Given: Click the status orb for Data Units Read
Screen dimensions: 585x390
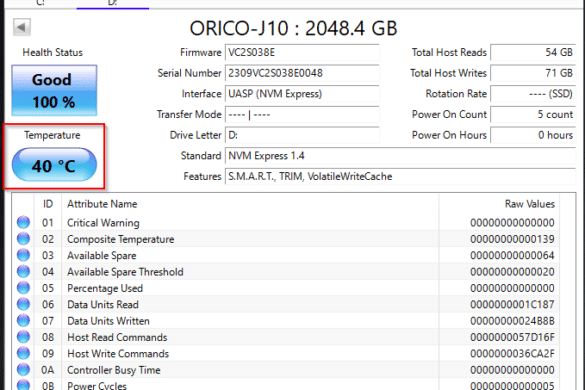Looking at the screenshot, I should 23,304.
